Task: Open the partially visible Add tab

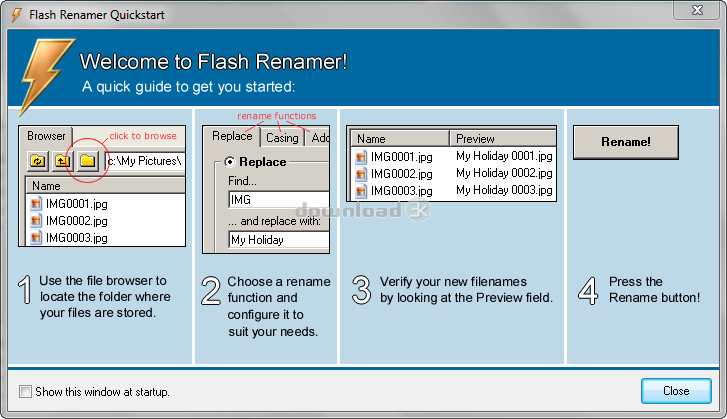Action: (x=319, y=138)
